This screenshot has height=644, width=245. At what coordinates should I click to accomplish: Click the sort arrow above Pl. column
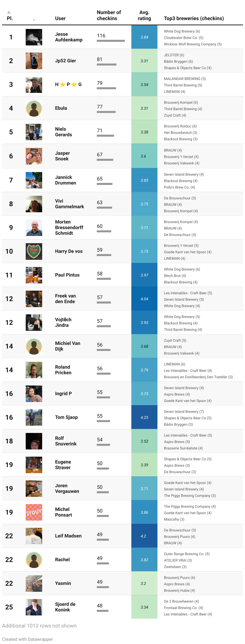point(9,12)
